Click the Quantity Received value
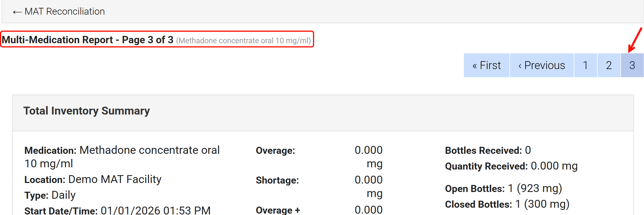This screenshot has width=644, height=215. [554, 166]
